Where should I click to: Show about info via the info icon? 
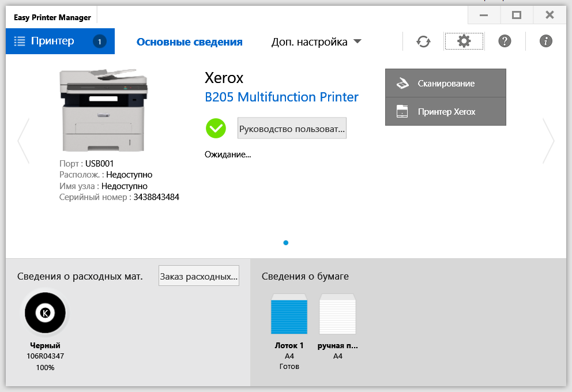(x=545, y=41)
